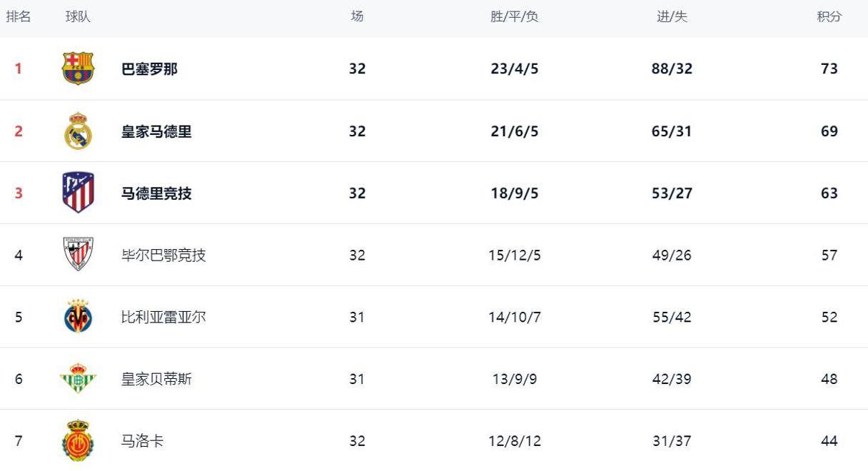Screen dimensions: 868x471
Task: Click the 排名 column header
Action: point(19,16)
